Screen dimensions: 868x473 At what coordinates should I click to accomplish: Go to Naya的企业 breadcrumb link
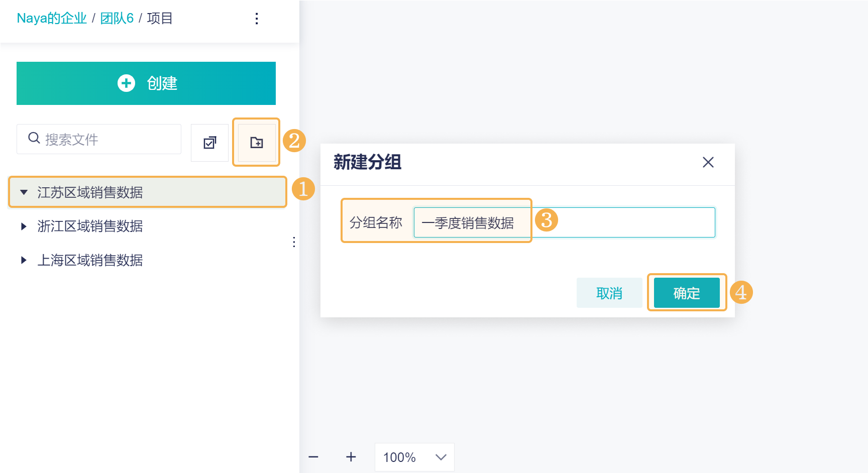click(52, 19)
